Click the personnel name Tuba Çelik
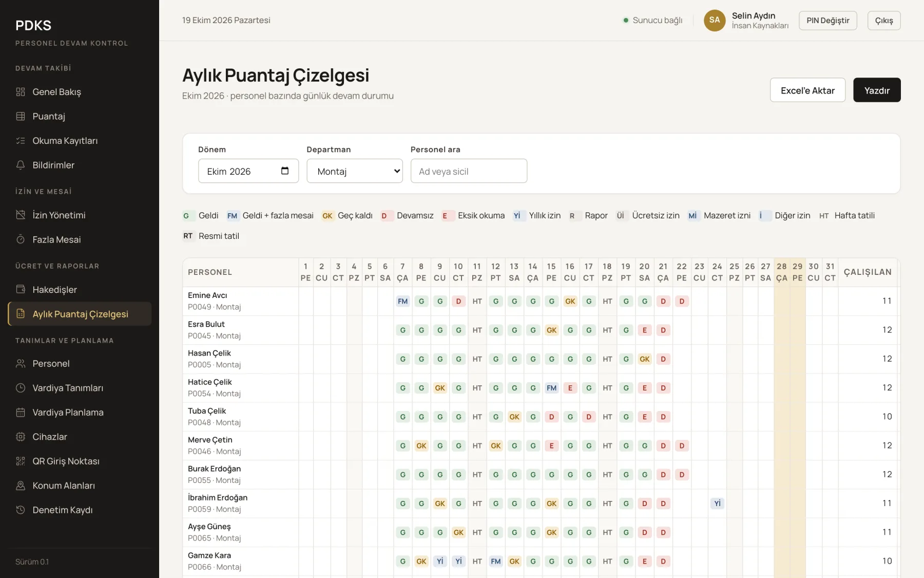 tap(207, 411)
